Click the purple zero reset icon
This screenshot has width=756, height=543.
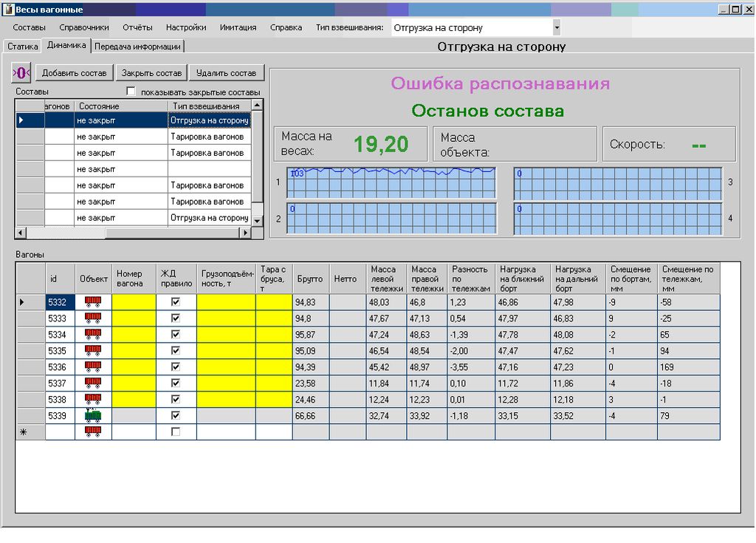(x=22, y=72)
